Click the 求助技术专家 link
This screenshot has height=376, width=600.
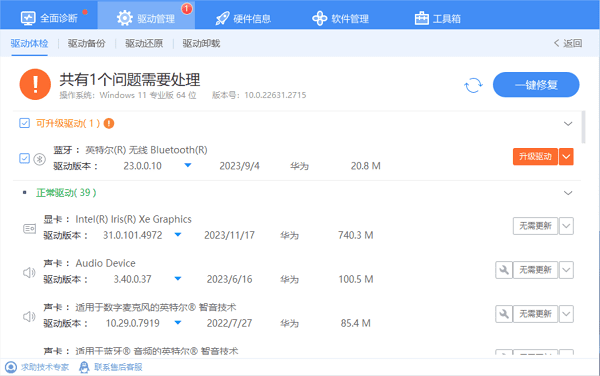click(45, 367)
